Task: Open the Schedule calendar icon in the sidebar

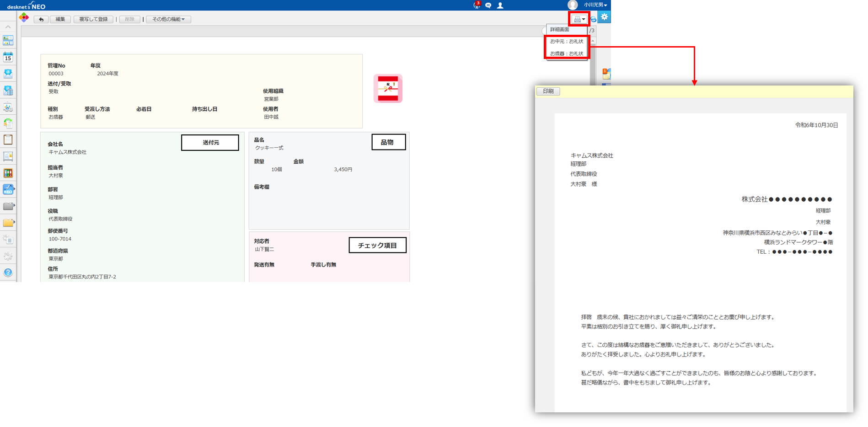Action: pos(8,57)
